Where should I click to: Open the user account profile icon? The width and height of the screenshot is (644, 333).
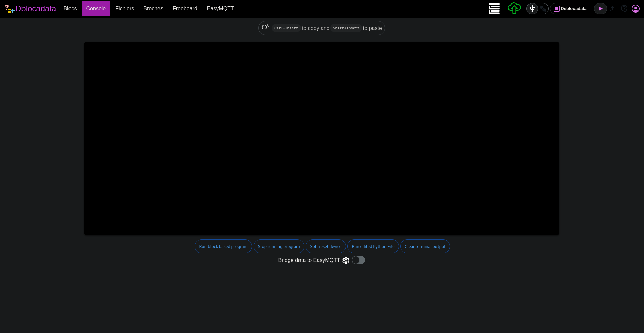pos(635,9)
